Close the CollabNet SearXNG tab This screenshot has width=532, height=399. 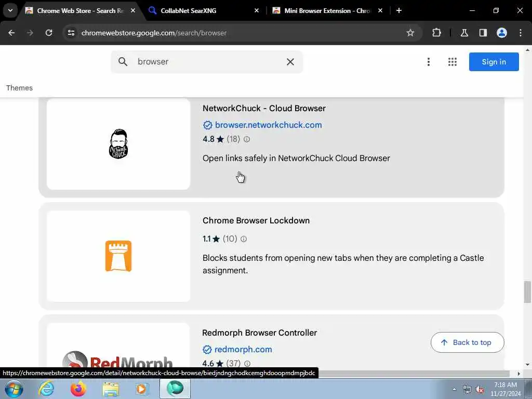257,11
